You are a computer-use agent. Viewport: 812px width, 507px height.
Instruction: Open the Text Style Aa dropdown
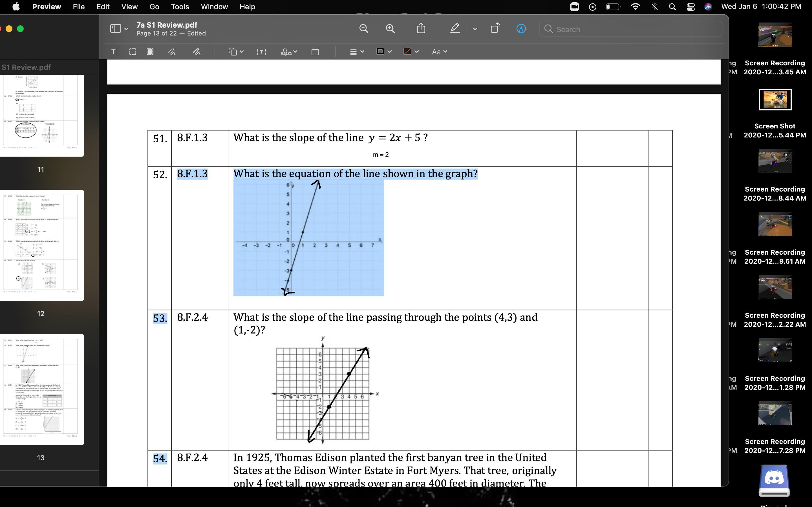point(439,52)
